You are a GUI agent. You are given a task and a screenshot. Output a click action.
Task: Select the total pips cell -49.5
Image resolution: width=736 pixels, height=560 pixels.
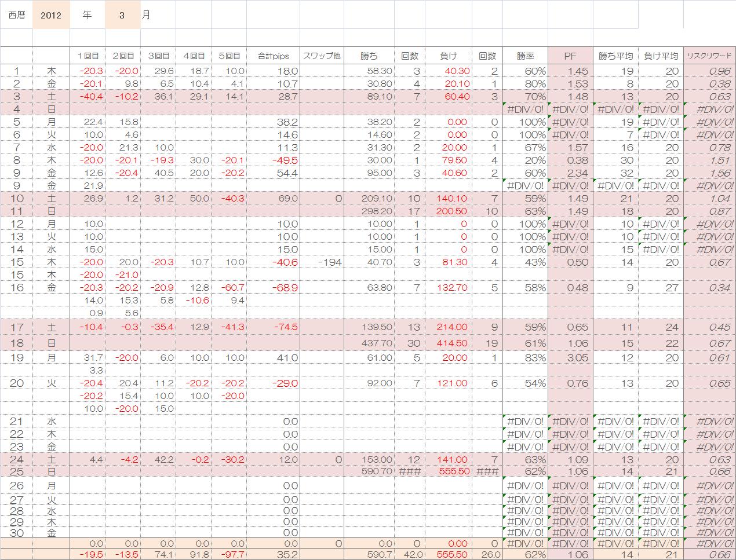click(274, 160)
